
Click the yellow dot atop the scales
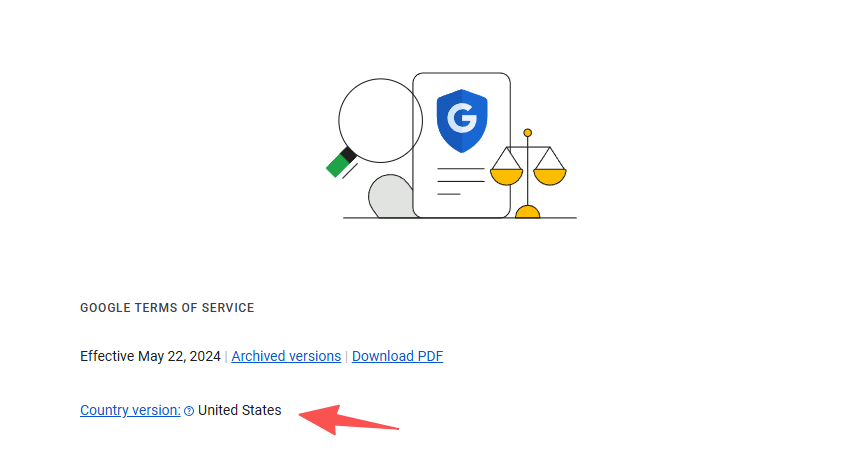point(528,133)
